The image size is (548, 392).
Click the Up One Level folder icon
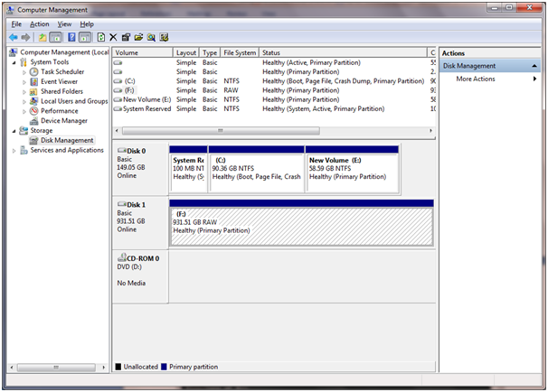[42, 37]
